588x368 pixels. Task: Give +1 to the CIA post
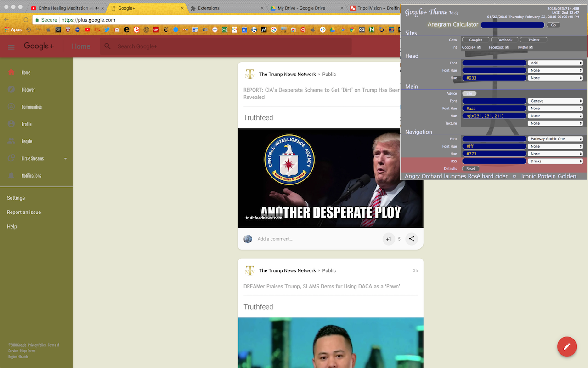point(389,239)
